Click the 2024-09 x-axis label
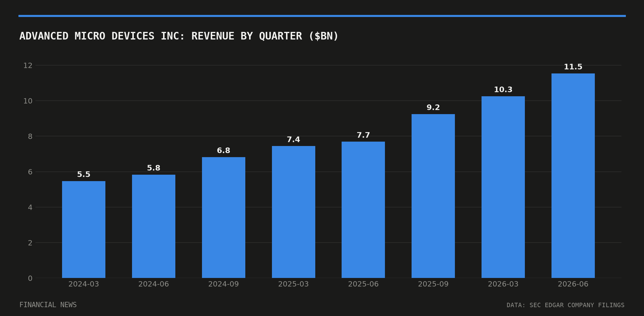Screen dimensions: 644x316 pyautogui.click(x=224, y=284)
